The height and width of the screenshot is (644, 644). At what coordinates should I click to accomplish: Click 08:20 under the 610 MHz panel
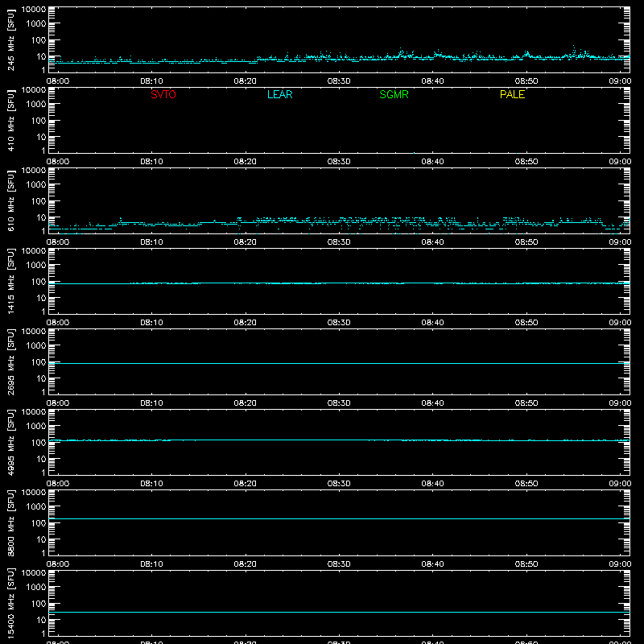[x=246, y=242]
